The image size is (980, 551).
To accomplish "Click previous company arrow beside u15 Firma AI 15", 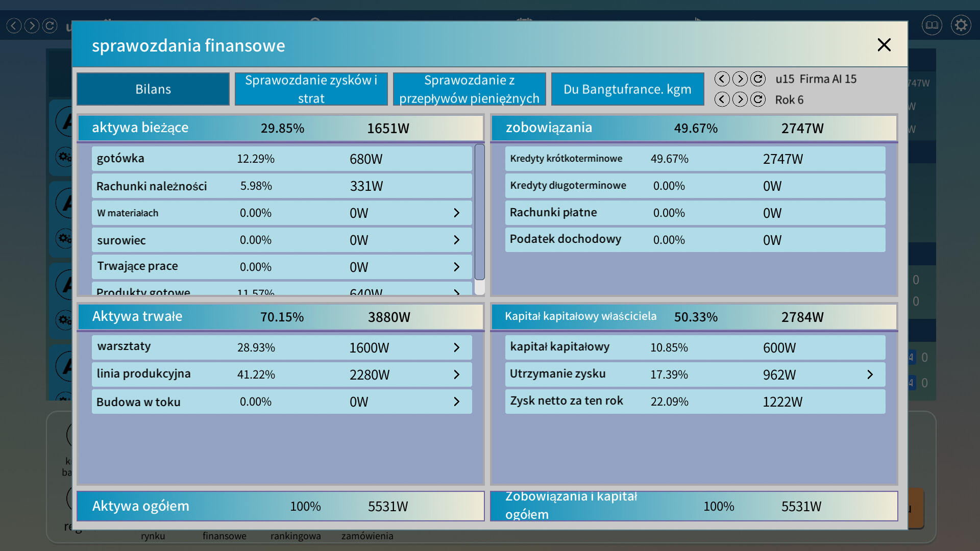I will (722, 79).
